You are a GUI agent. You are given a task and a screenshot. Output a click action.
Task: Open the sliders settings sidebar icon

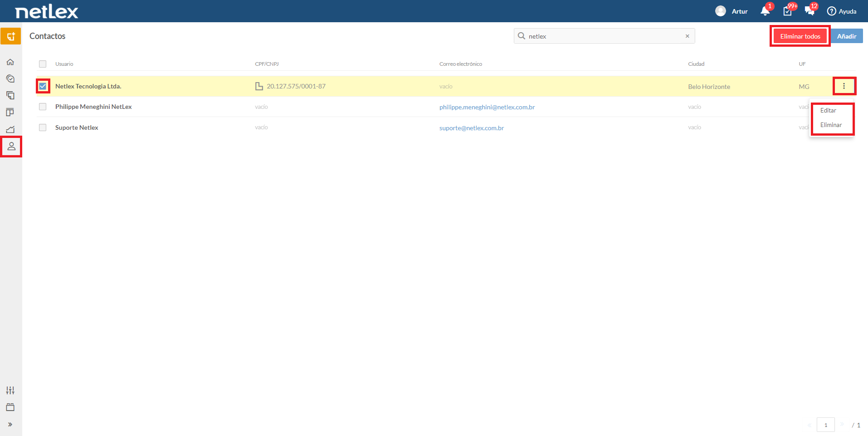coord(10,390)
